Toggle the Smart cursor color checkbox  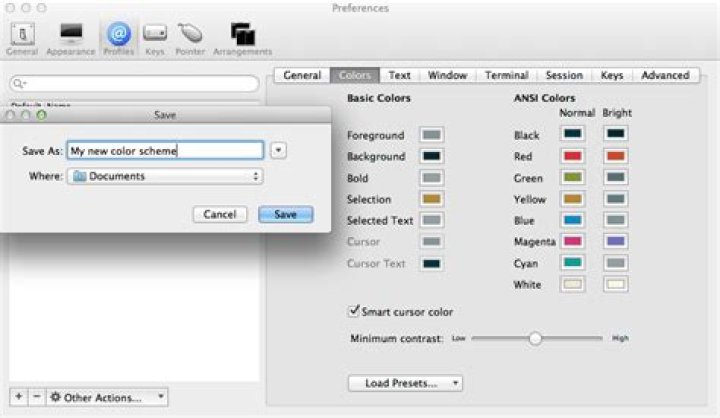coord(353,311)
